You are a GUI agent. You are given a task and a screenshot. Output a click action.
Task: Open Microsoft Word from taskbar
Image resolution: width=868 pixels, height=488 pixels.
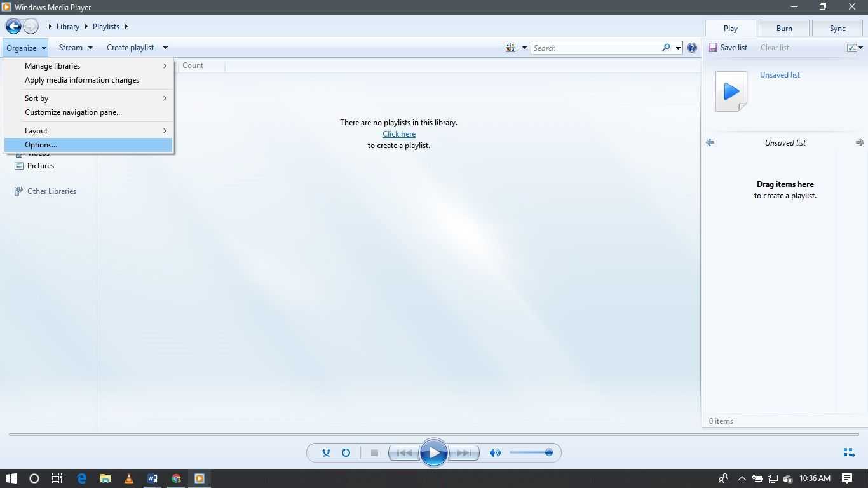pyautogui.click(x=153, y=478)
